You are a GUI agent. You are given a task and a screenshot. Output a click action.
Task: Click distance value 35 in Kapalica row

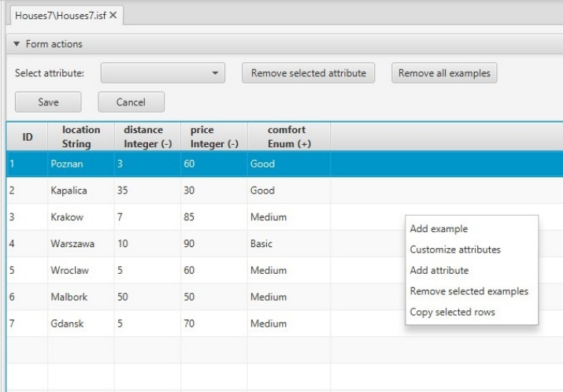pos(147,190)
